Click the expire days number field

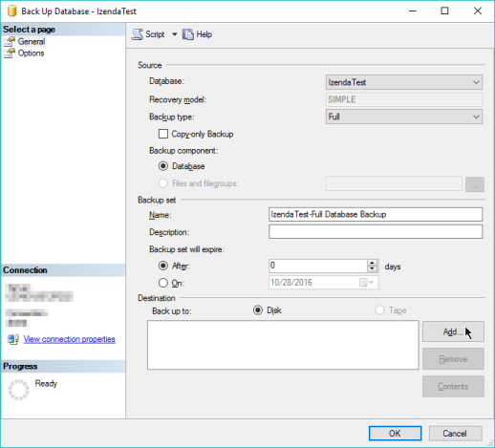(x=318, y=266)
